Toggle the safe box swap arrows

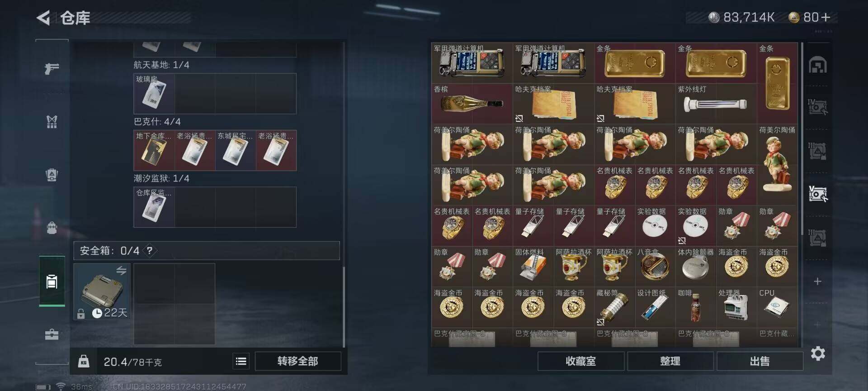[x=121, y=271]
